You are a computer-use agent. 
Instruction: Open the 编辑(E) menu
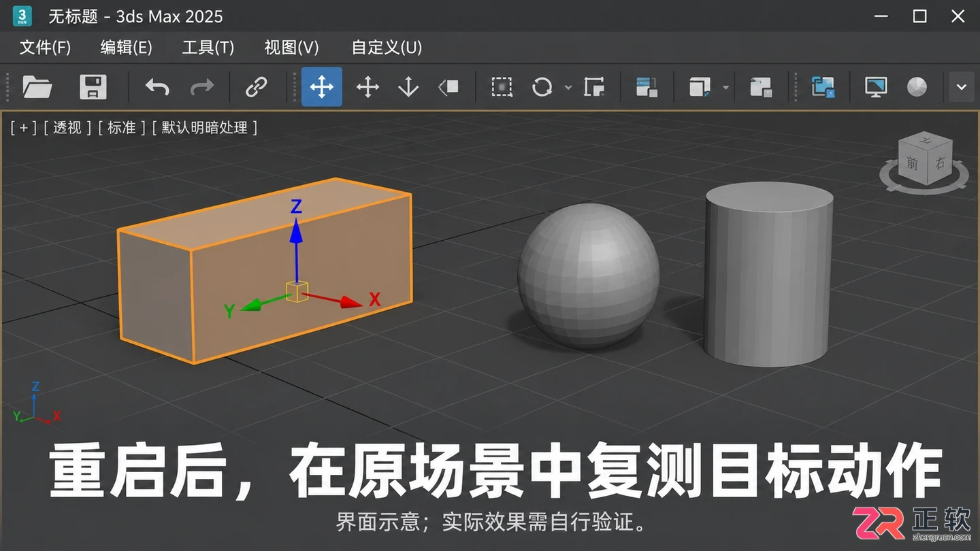pos(127,47)
